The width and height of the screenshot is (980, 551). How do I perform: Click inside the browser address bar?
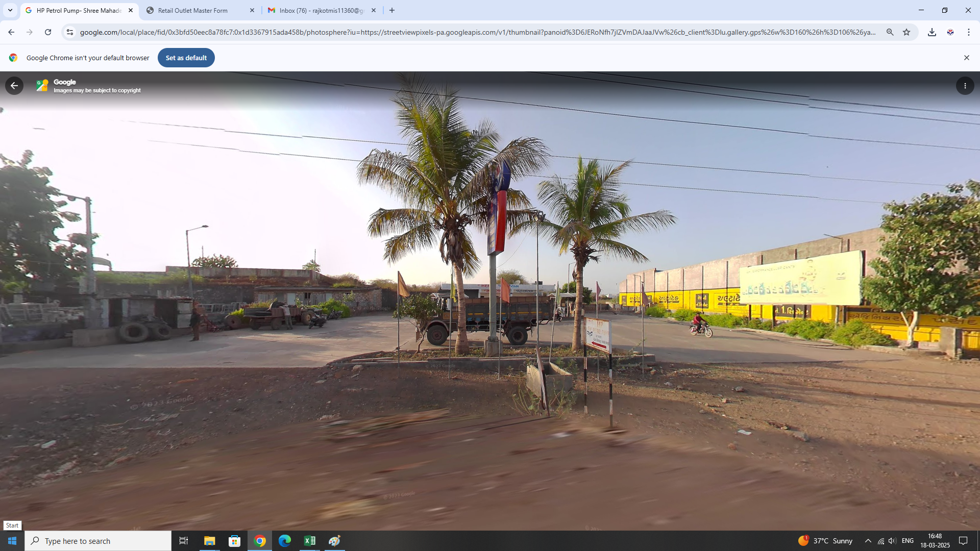459,32
